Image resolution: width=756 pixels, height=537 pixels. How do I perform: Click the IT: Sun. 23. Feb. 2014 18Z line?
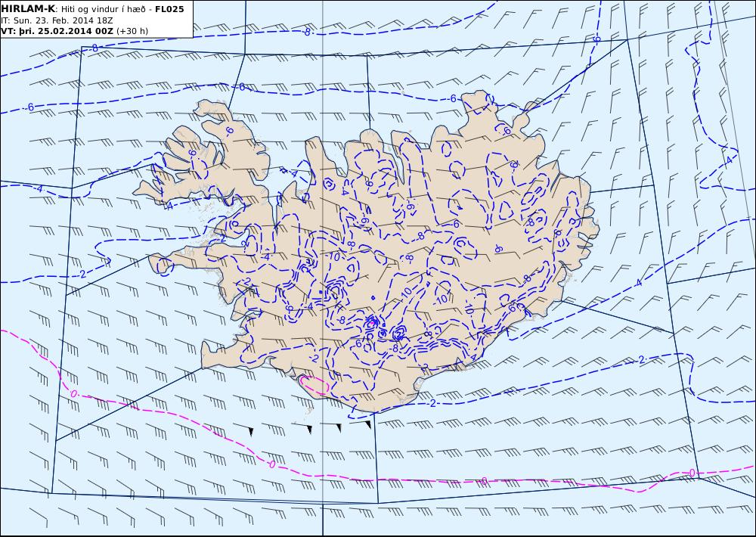coord(57,20)
